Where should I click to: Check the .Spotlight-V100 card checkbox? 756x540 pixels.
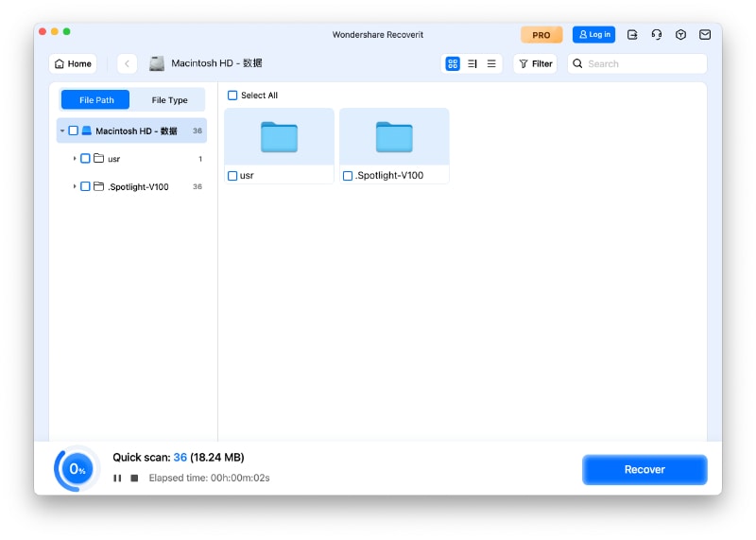pyautogui.click(x=347, y=176)
